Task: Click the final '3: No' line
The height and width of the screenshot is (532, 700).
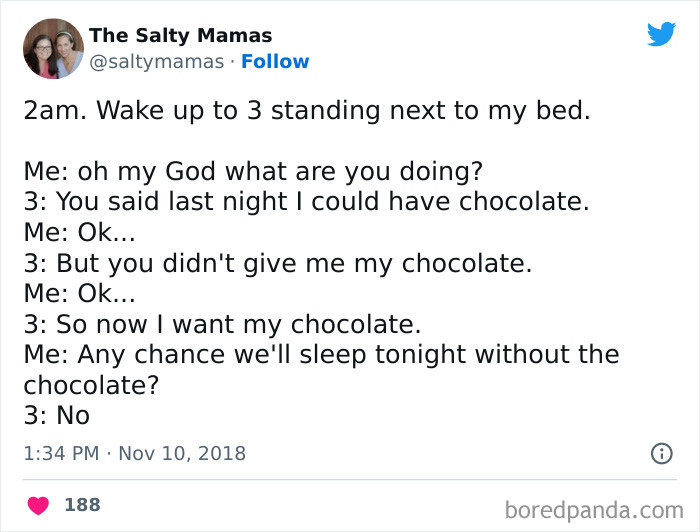Action: (x=56, y=416)
